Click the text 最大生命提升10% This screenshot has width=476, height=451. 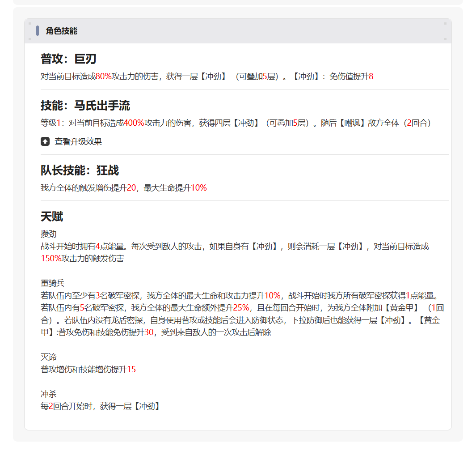tap(175, 188)
